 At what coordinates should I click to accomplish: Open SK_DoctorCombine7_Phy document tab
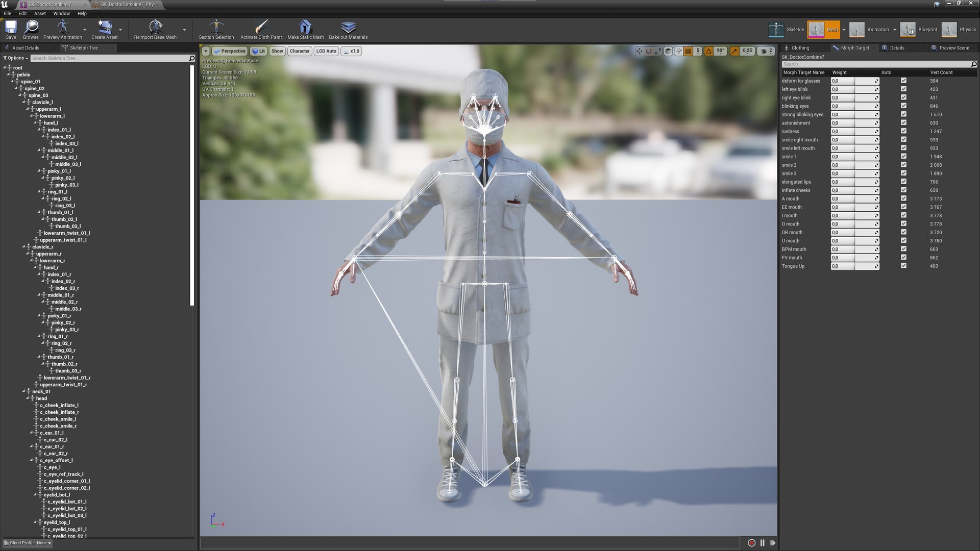(x=128, y=4)
